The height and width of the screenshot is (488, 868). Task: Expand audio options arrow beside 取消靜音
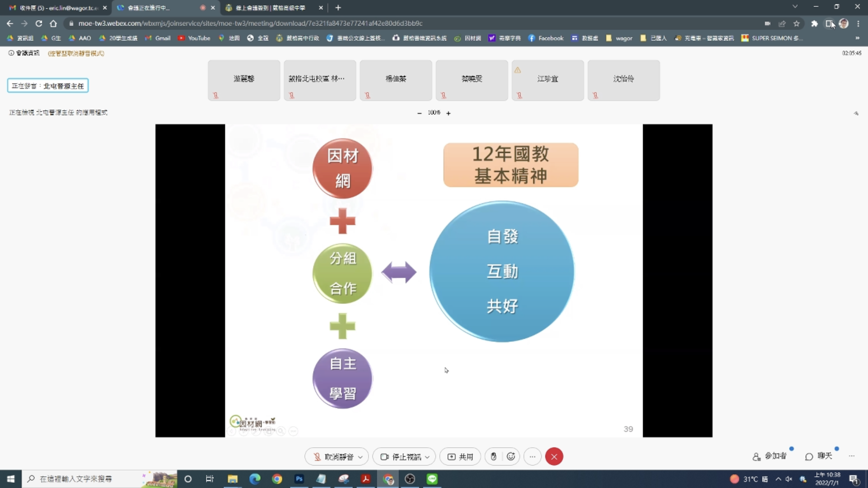[x=360, y=457]
